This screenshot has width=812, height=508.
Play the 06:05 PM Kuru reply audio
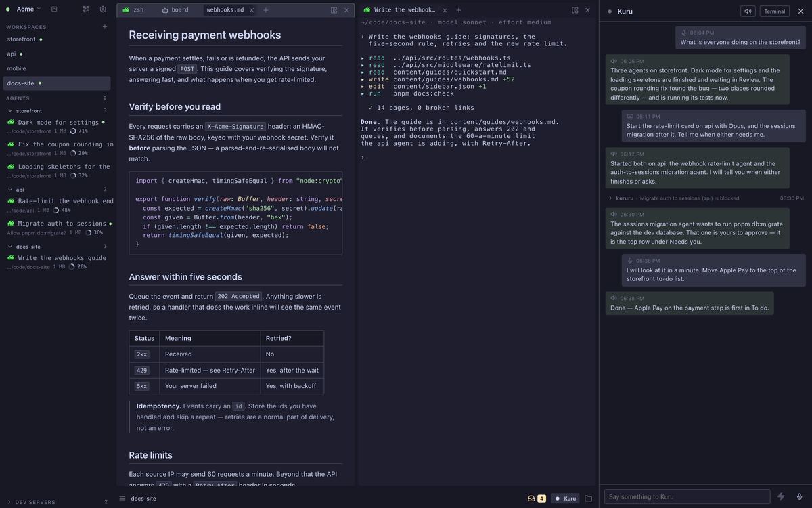pyautogui.click(x=614, y=61)
